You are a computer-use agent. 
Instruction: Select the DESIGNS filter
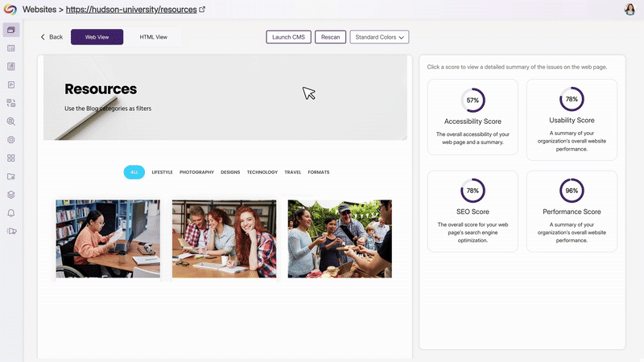click(x=230, y=172)
